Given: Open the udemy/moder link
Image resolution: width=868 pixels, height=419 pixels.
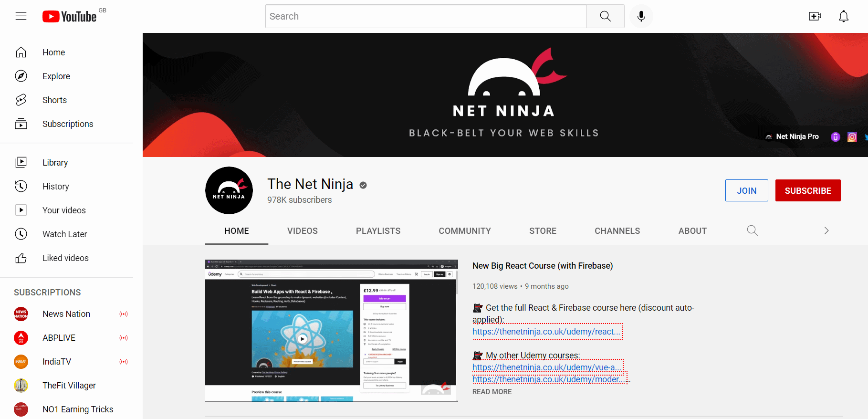Looking at the screenshot, I should click(x=549, y=379).
